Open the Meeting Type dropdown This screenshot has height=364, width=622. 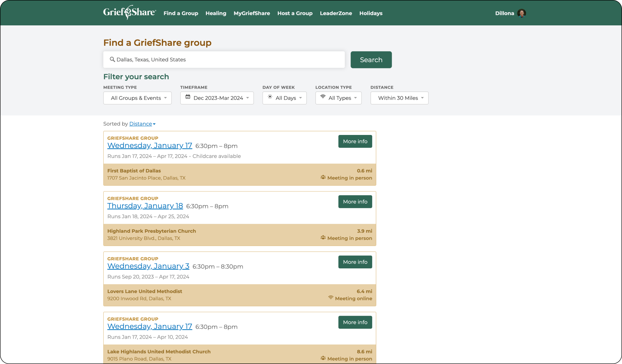[137, 98]
